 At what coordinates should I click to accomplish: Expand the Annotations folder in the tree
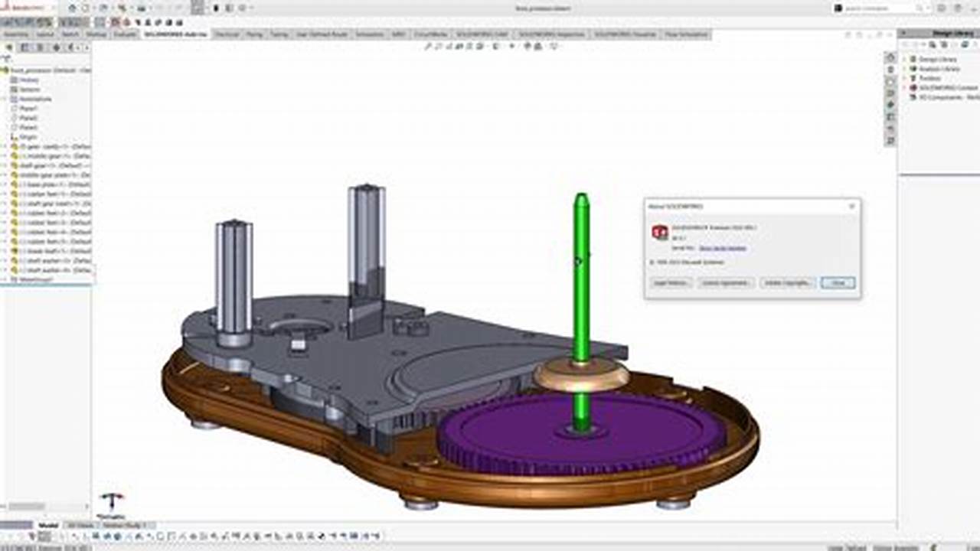[4, 99]
